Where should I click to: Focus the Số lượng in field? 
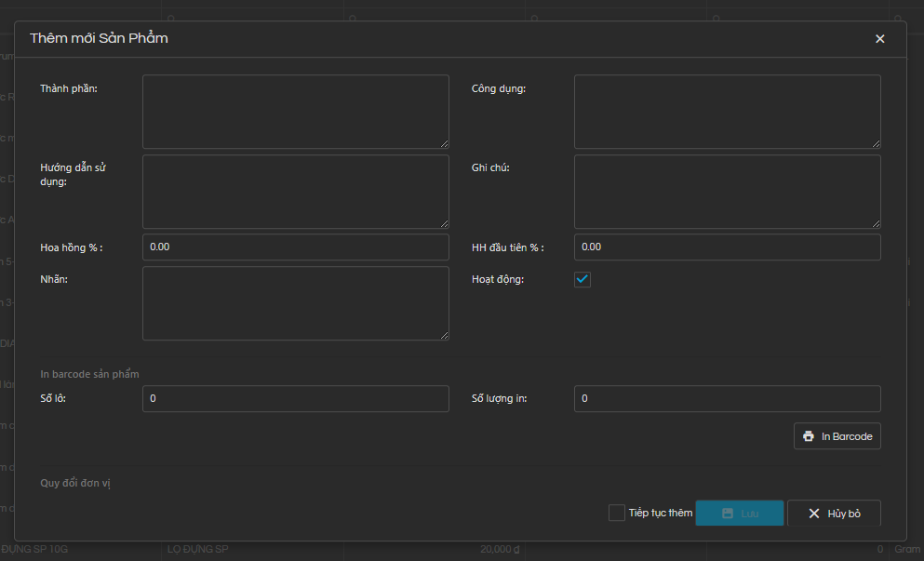point(727,399)
